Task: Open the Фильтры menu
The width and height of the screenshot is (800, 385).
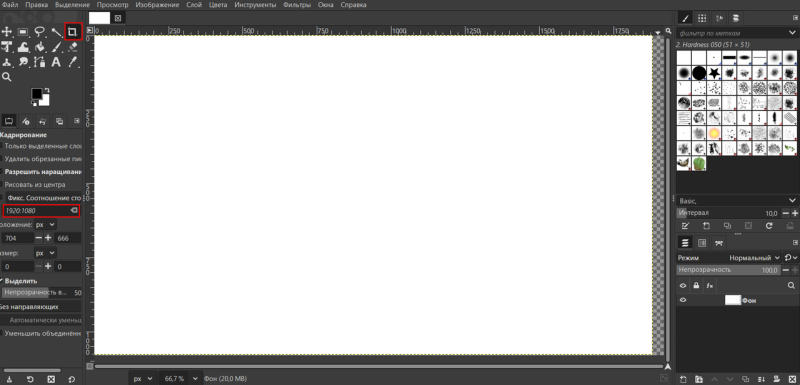Action: [296, 5]
